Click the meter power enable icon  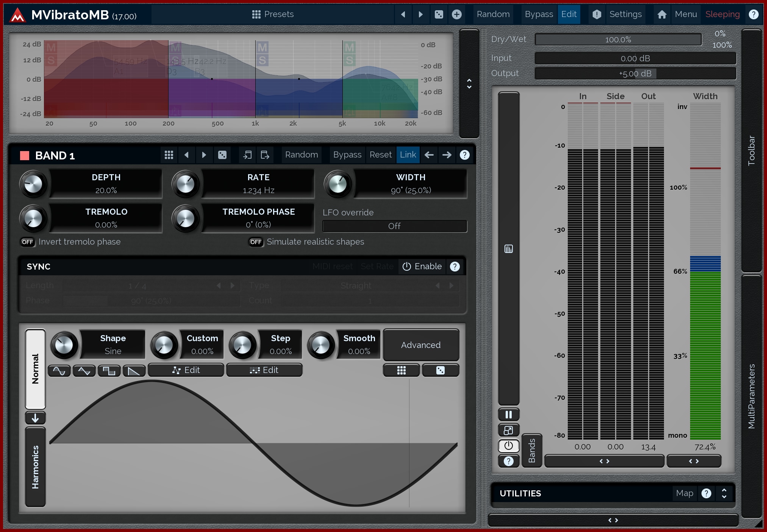point(508,446)
